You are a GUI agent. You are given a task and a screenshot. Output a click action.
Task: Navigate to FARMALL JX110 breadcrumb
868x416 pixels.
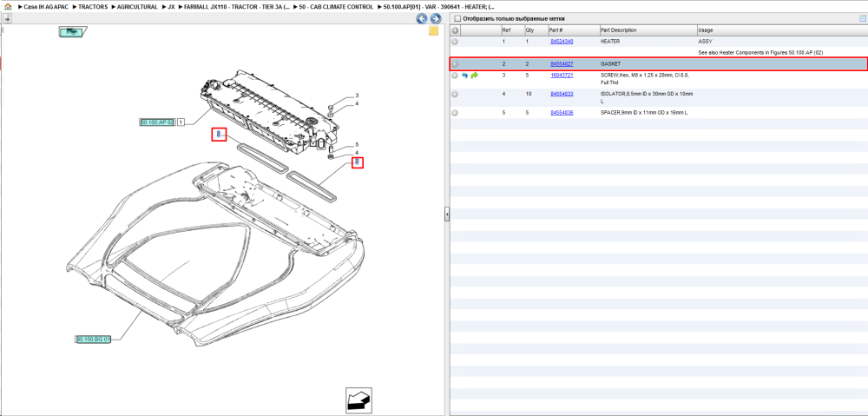coord(237,7)
